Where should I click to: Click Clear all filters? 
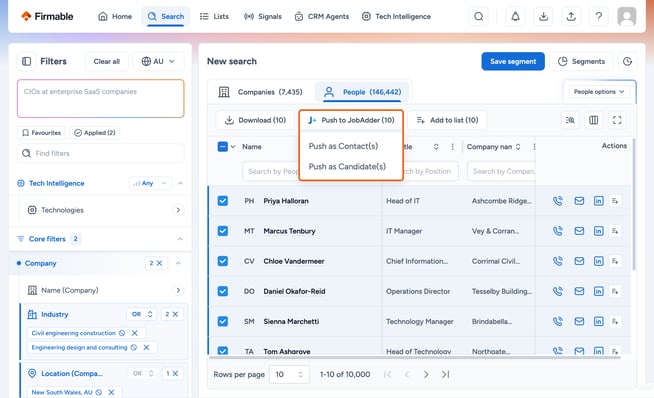click(x=106, y=61)
